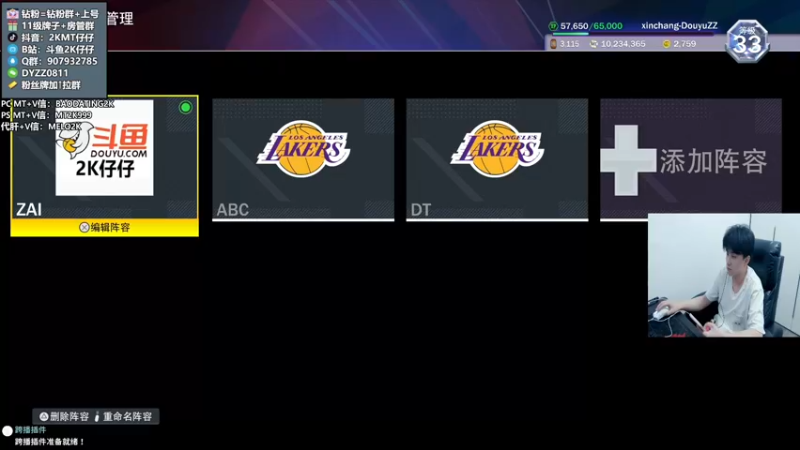Click the 管理 page title

[120, 19]
